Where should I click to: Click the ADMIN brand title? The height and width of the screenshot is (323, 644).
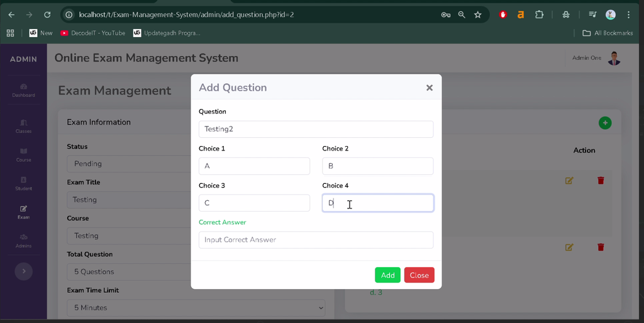coord(23,59)
